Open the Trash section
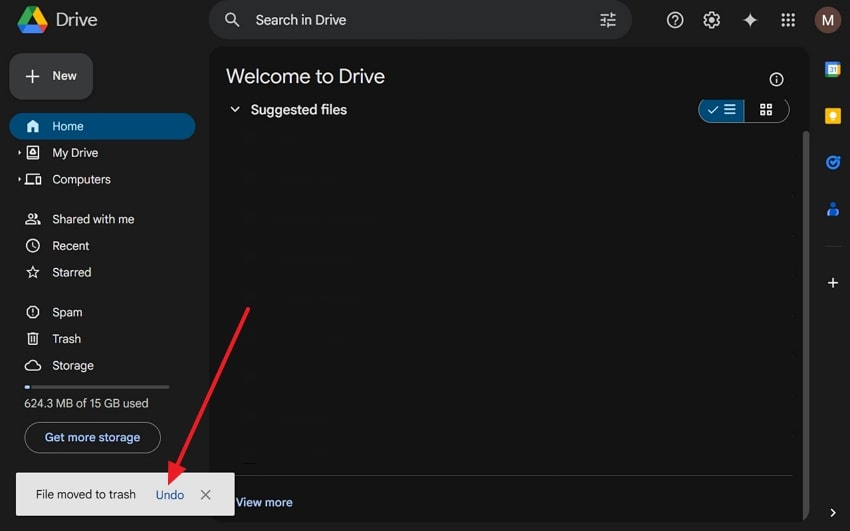850x531 pixels. click(66, 339)
